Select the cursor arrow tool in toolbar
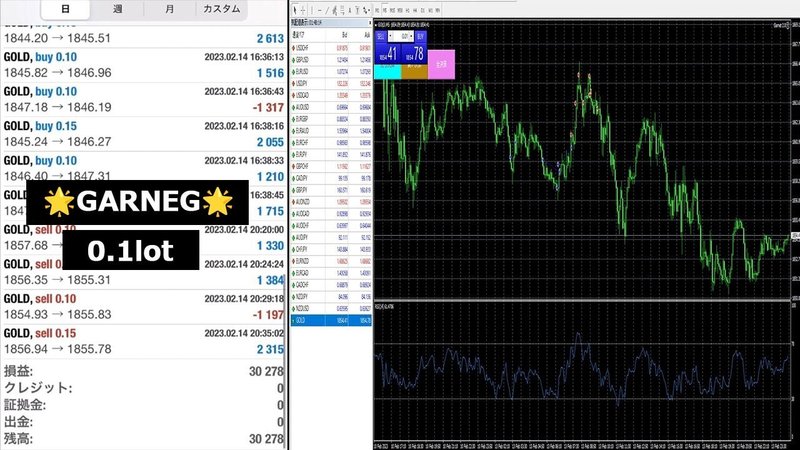 (295, 10)
